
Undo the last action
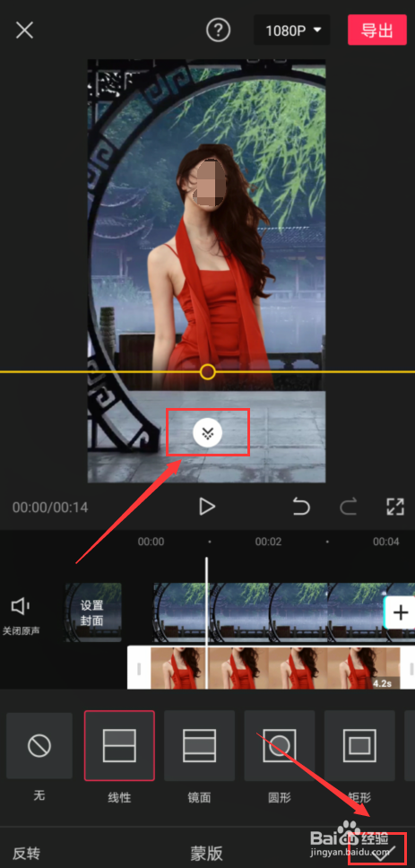tap(301, 507)
